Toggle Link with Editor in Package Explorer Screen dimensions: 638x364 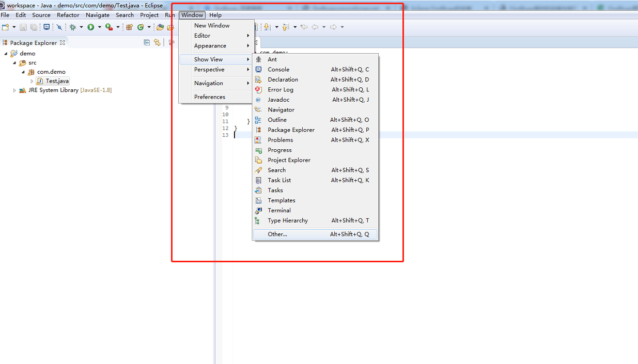point(157,42)
